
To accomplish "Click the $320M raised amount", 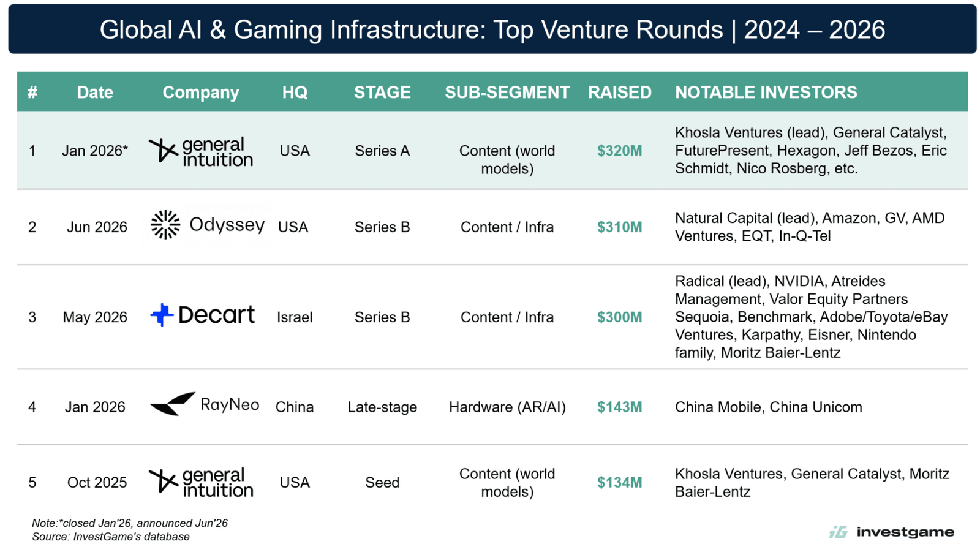I will coord(620,151).
